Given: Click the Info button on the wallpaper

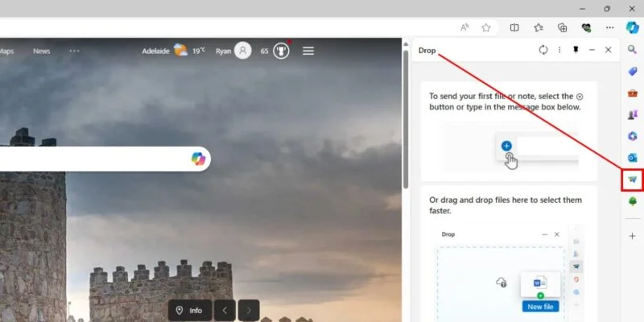Looking at the screenshot, I should (190, 311).
